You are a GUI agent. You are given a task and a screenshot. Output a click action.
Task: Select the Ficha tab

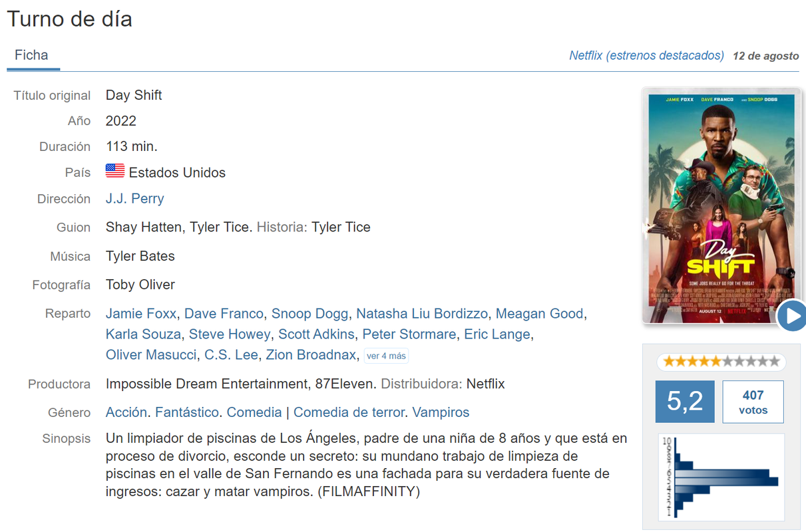point(32,55)
